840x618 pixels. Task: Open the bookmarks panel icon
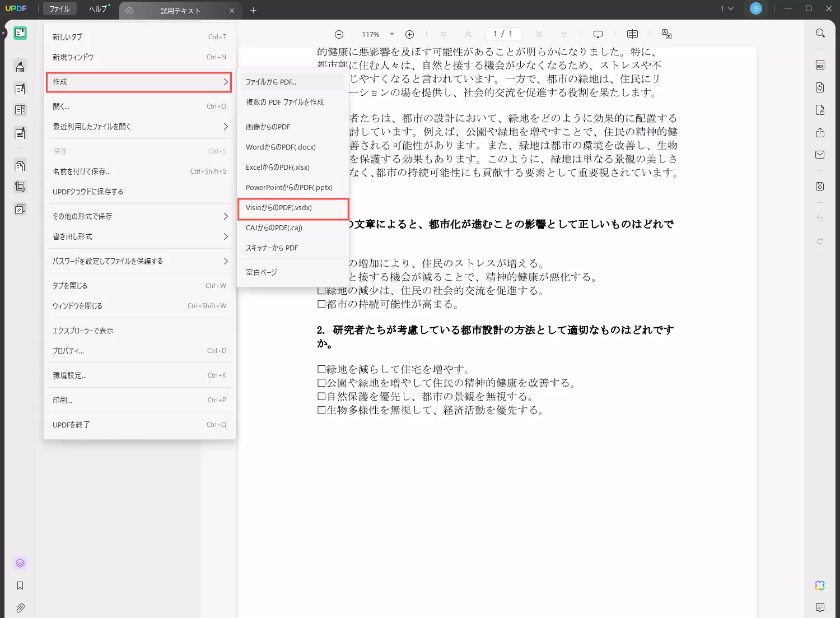pos(20,586)
